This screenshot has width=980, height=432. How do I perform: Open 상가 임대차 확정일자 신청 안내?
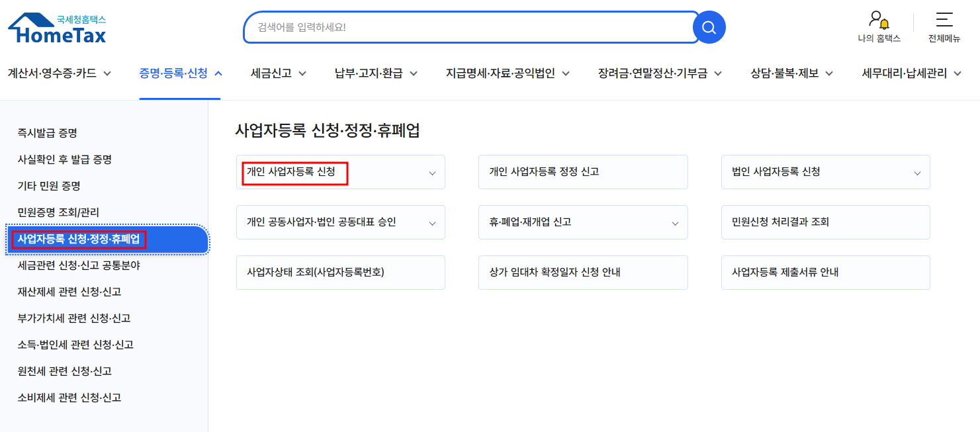583,273
